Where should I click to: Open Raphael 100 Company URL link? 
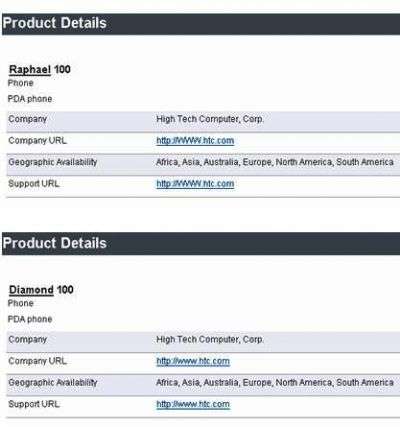pos(195,141)
